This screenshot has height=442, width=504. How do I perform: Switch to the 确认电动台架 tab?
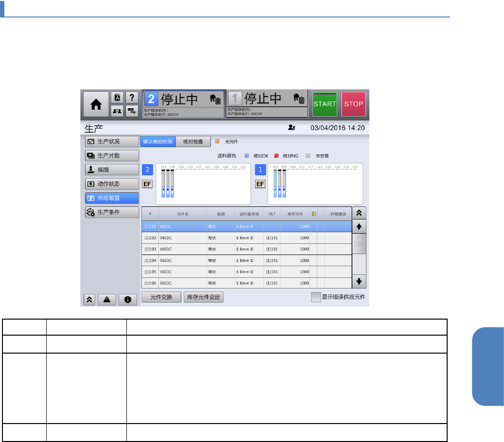[x=158, y=142]
